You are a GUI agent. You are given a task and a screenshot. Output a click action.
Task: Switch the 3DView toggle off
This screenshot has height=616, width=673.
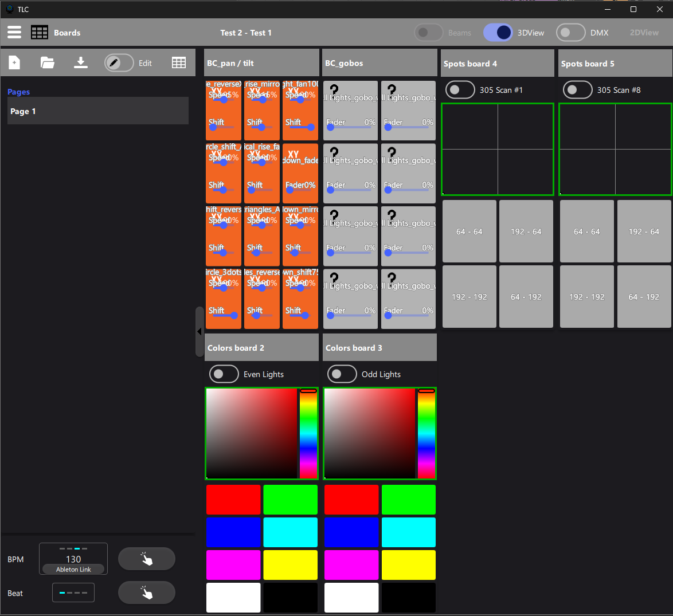tap(498, 33)
